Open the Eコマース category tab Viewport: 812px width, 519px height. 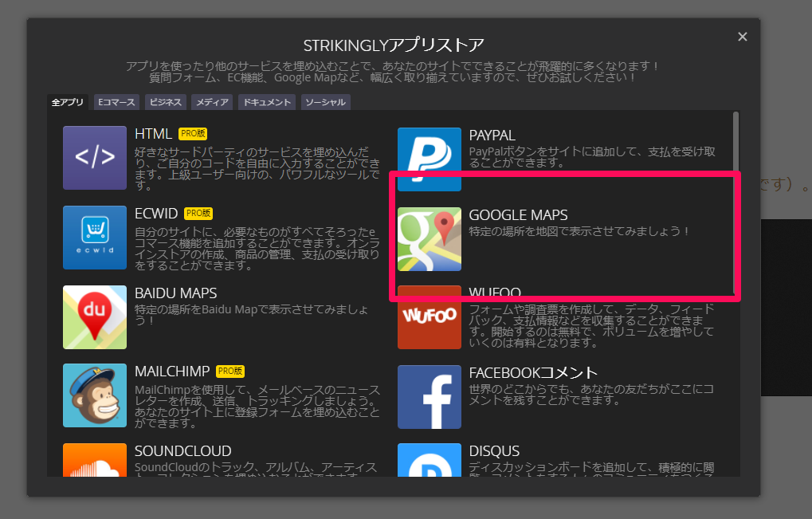pyautogui.click(x=116, y=103)
